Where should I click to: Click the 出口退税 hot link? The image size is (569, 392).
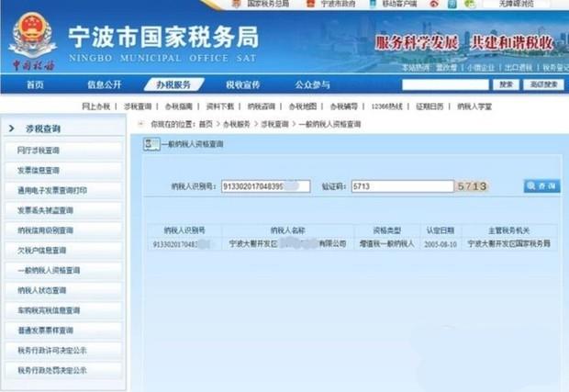pos(519,68)
